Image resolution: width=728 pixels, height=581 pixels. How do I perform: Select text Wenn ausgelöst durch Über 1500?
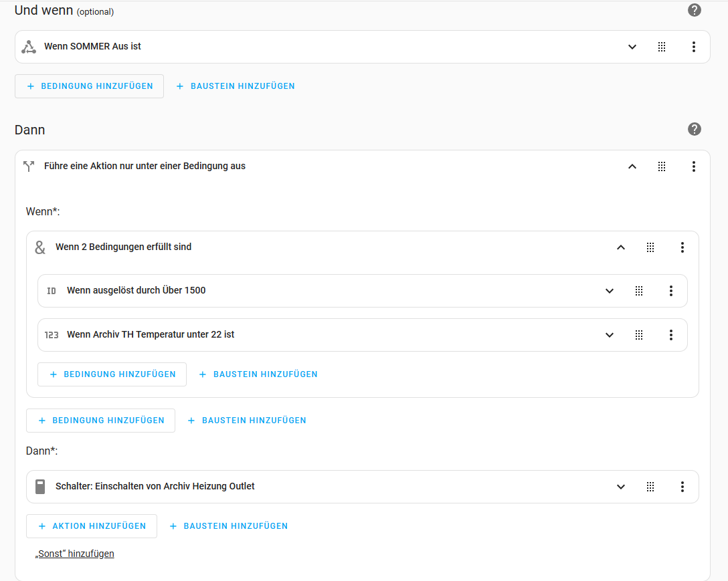coord(136,290)
